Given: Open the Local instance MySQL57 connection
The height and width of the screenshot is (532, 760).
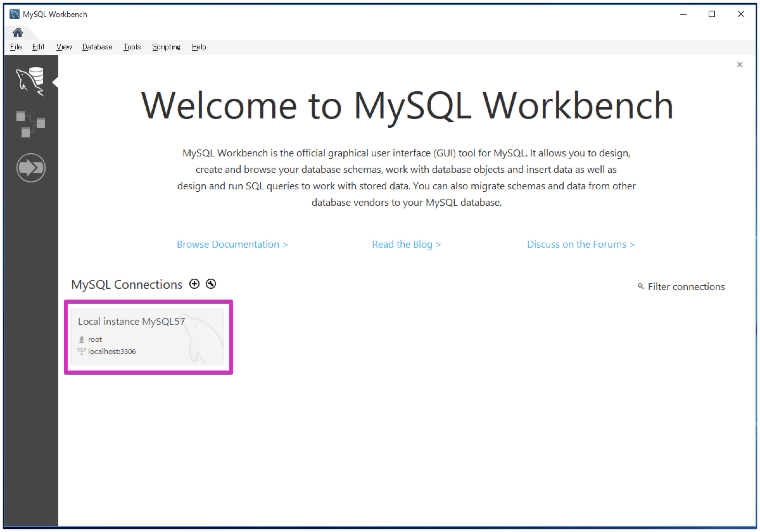Looking at the screenshot, I should coord(148,337).
